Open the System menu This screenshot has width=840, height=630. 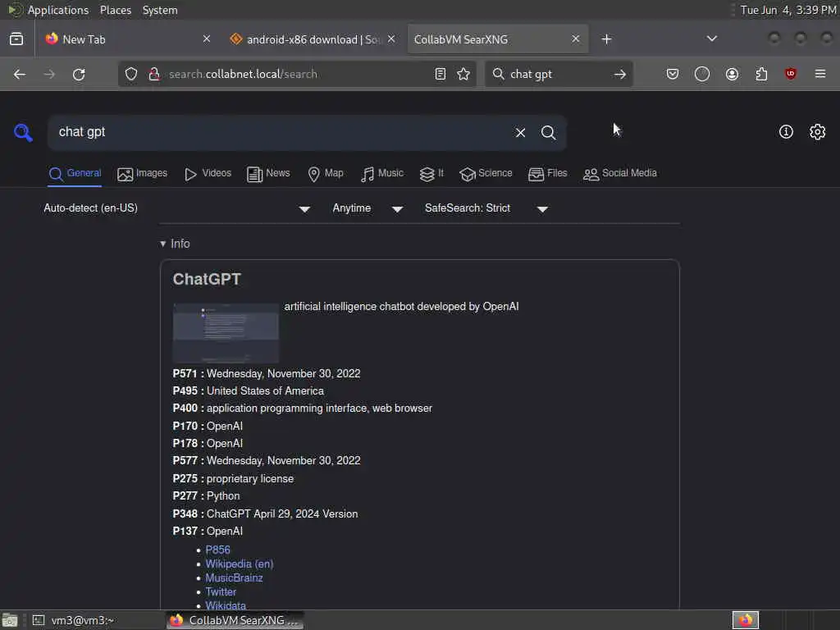[x=160, y=10]
